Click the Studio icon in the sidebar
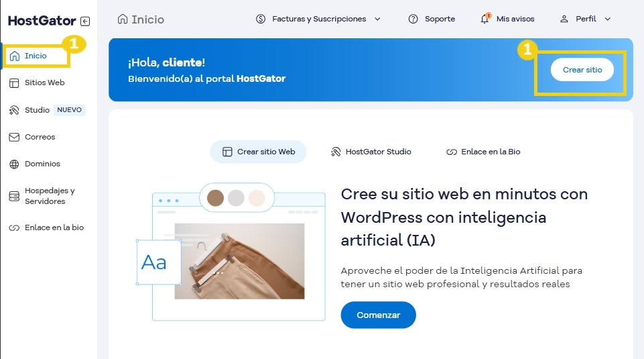The width and height of the screenshot is (644, 359). [14, 110]
